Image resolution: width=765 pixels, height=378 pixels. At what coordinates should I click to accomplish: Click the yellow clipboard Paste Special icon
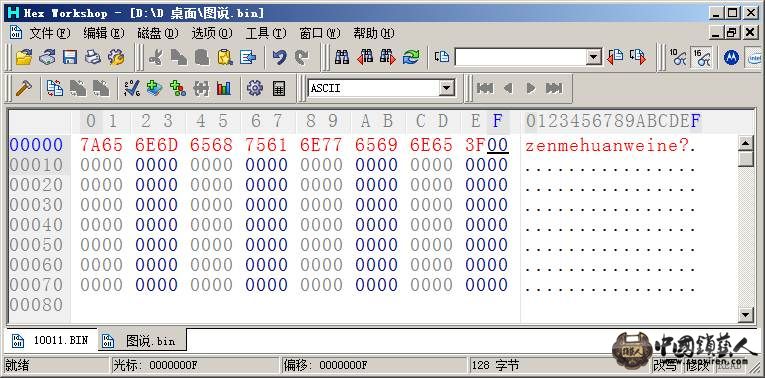(x=225, y=58)
